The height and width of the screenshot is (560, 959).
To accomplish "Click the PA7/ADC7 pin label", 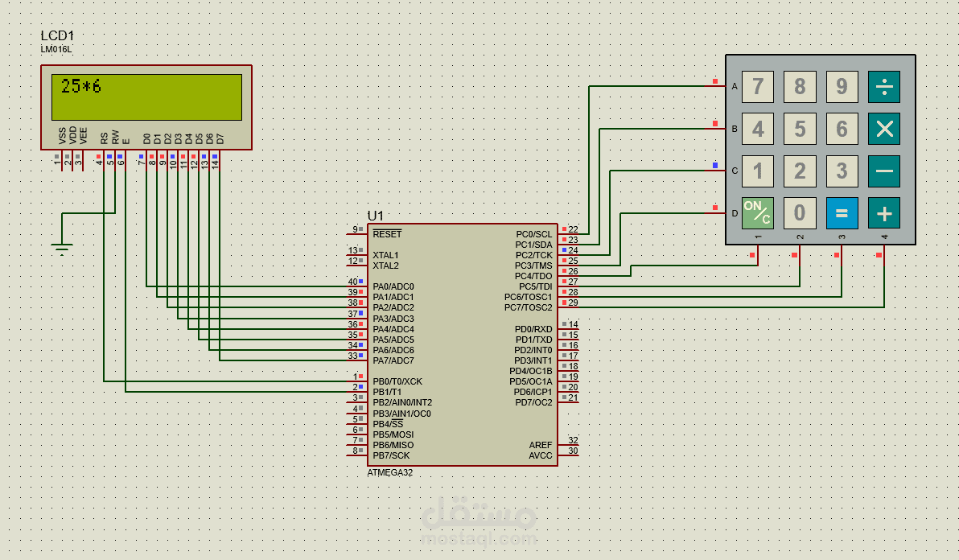I will coord(393,360).
